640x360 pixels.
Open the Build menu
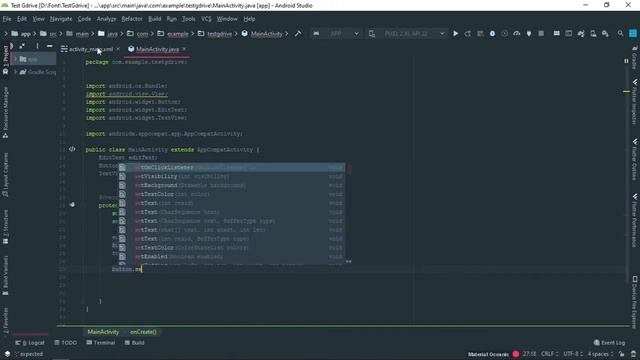click(154, 19)
